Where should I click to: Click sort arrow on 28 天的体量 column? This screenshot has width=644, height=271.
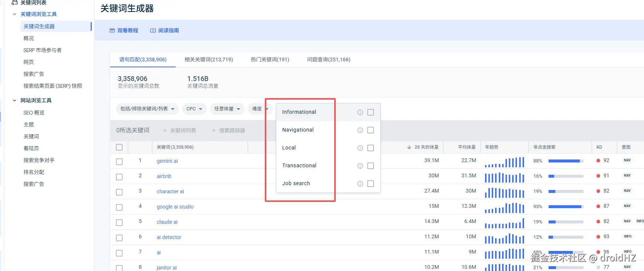click(x=409, y=147)
